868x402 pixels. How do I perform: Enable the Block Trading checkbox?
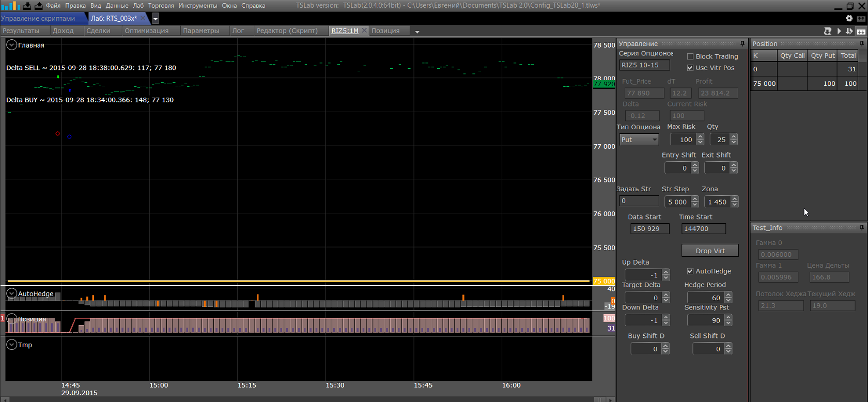coord(690,56)
